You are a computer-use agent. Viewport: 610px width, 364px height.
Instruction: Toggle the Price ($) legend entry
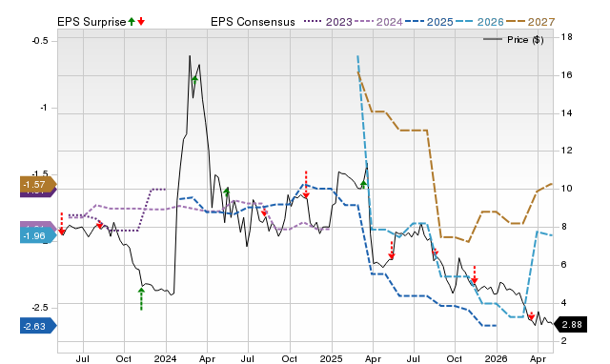[x=514, y=40]
